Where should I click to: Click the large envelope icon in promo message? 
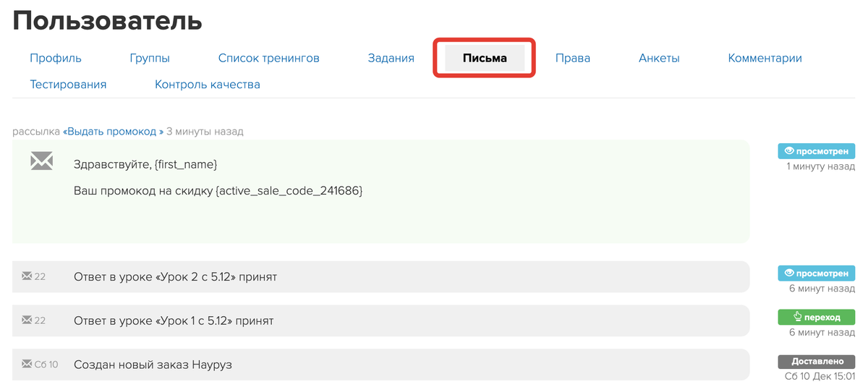pyautogui.click(x=41, y=161)
